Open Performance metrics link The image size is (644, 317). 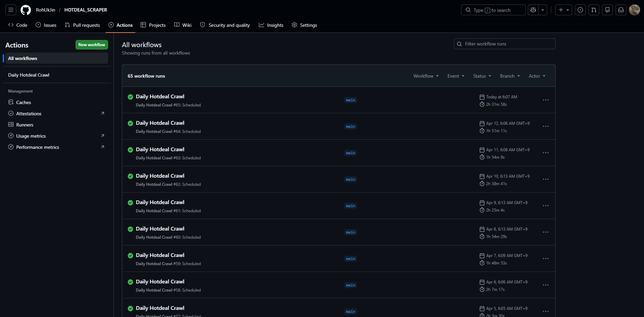[x=57, y=147]
